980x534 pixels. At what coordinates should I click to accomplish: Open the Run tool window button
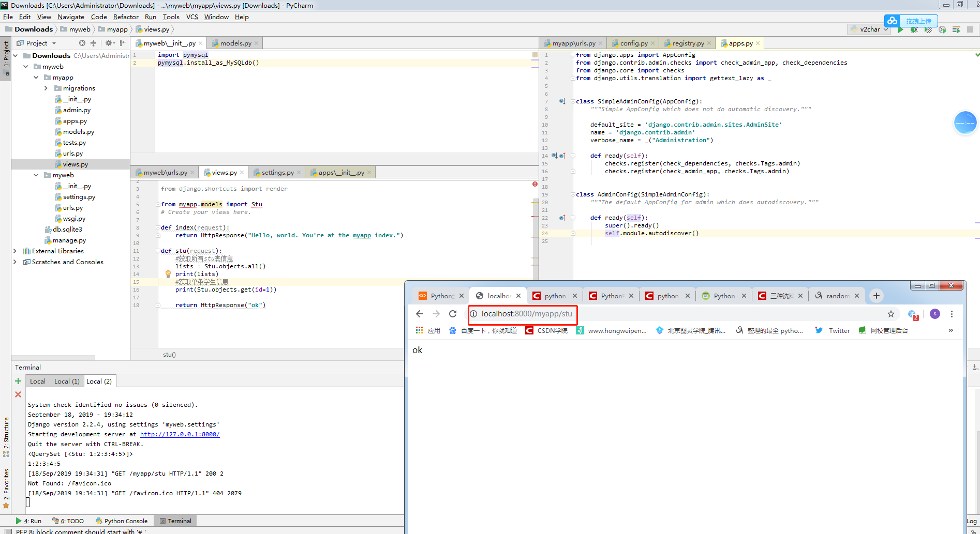point(28,521)
